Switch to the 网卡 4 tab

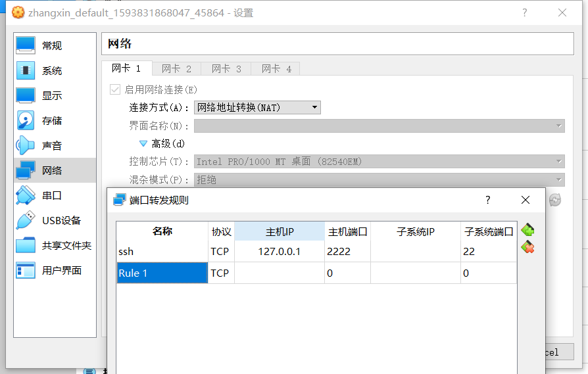tap(276, 68)
